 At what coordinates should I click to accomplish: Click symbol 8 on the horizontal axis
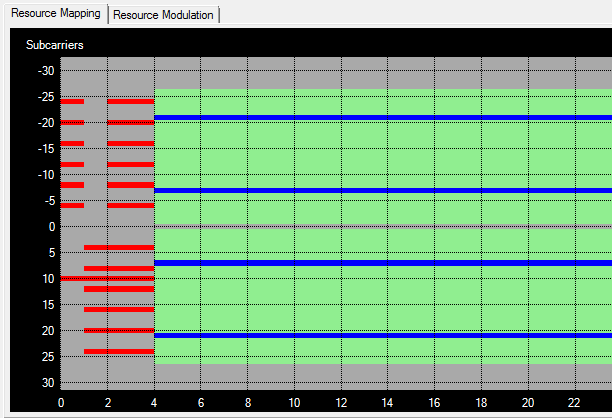(x=248, y=403)
